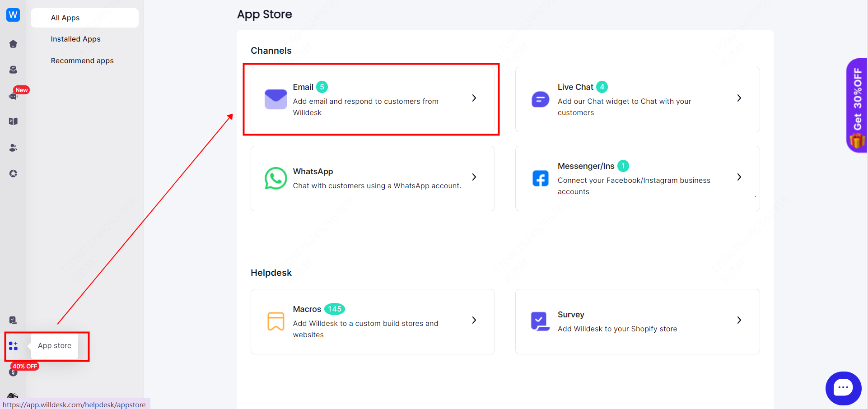Image resolution: width=868 pixels, height=409 pixels.
Task: Click 'Add Willdesk to your Shopify store'
Action: point(617,329)
